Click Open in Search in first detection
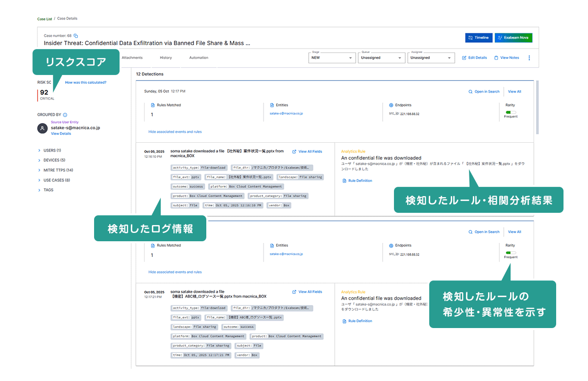Image resolution: width=588 pixels, height=381 pixels. click(484, 92)
